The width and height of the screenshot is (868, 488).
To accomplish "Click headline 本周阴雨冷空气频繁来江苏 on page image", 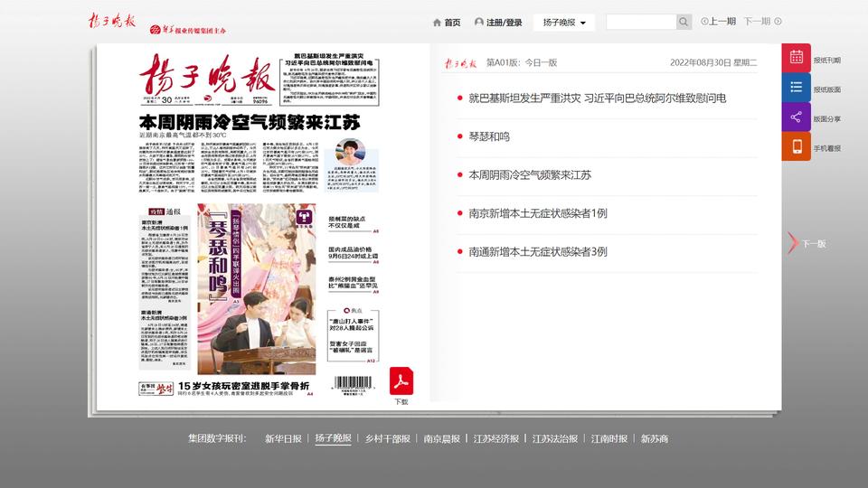I will tap(250, 122).
